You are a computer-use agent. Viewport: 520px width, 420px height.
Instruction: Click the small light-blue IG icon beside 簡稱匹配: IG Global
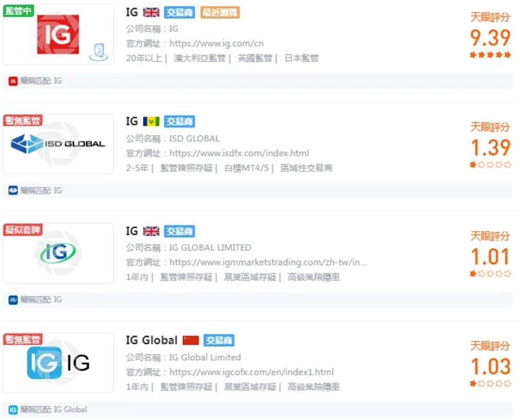click(13, 410)
